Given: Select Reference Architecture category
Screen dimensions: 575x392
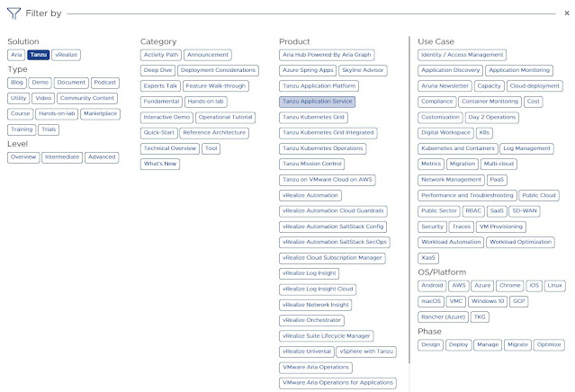Looking at the screenshot, I should [214, 133].
